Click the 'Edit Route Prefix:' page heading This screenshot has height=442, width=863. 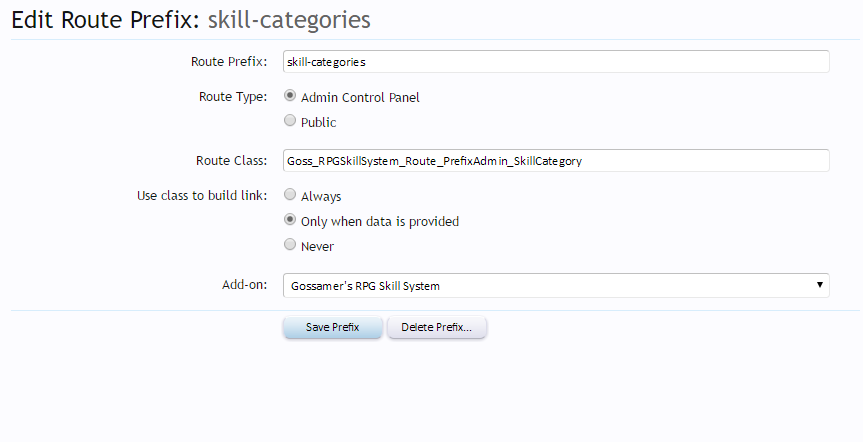pos(106,18)
